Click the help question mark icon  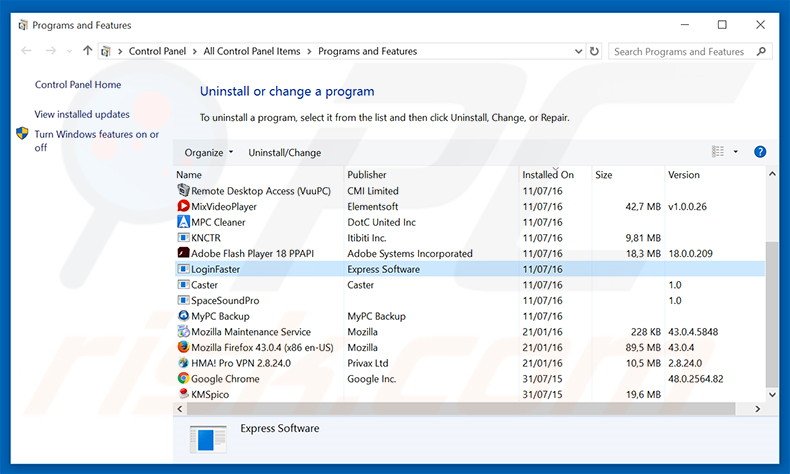pos(760,152)
